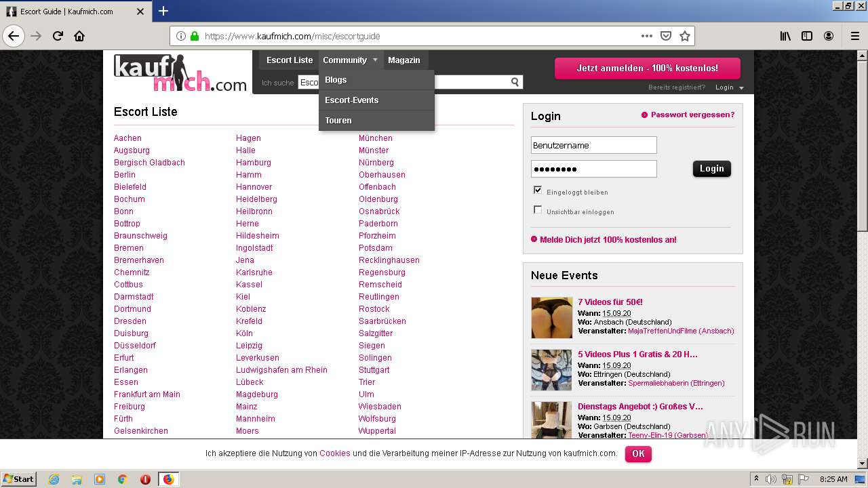Open Internet Explorer from the taskbar
Viewport: 868px width, 488px height.
coord(54,479)
